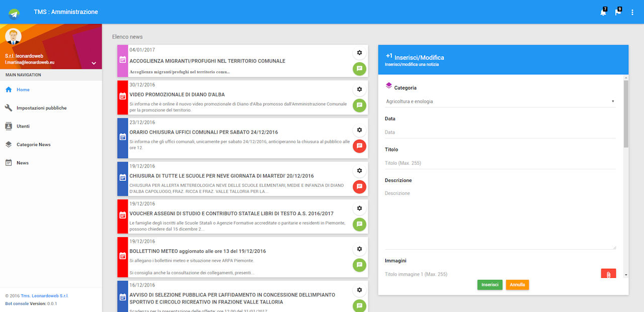Select Utenti in the sidebar

[23, 127]
